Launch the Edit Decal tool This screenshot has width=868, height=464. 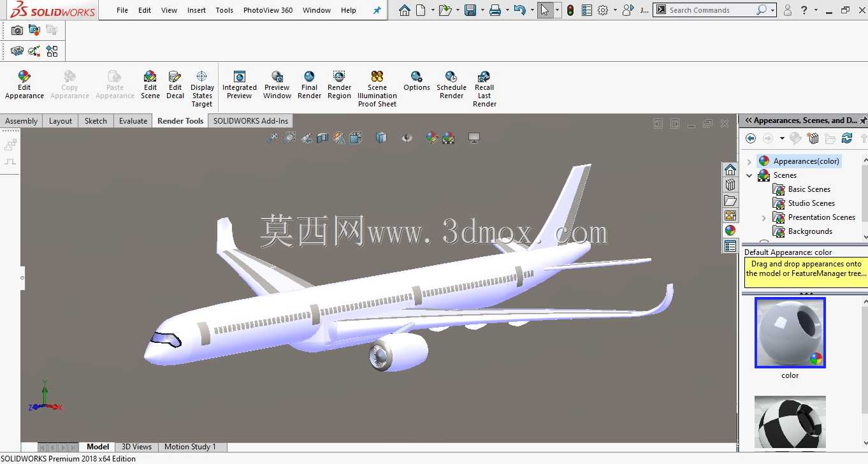pos(175,85)
